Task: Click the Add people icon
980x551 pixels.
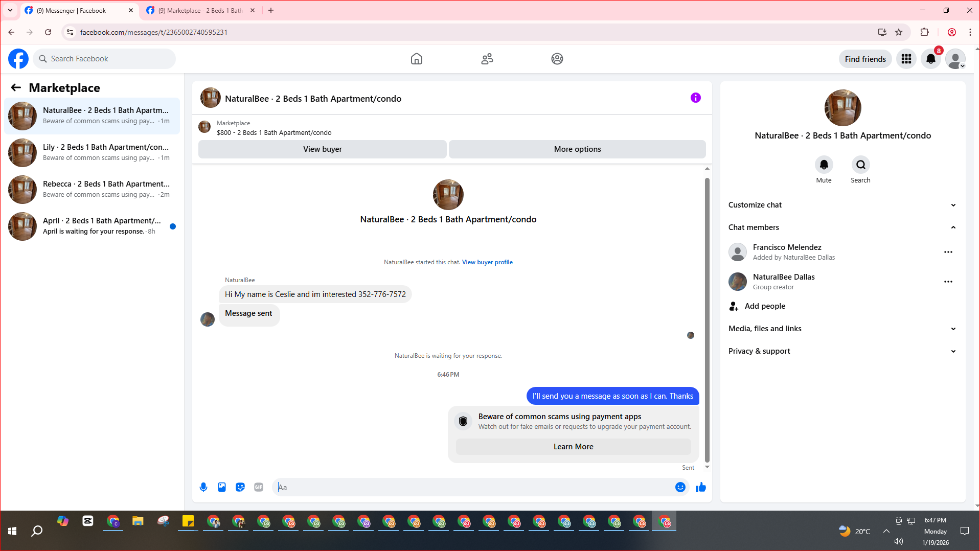Action: click(x=734, y=306)
